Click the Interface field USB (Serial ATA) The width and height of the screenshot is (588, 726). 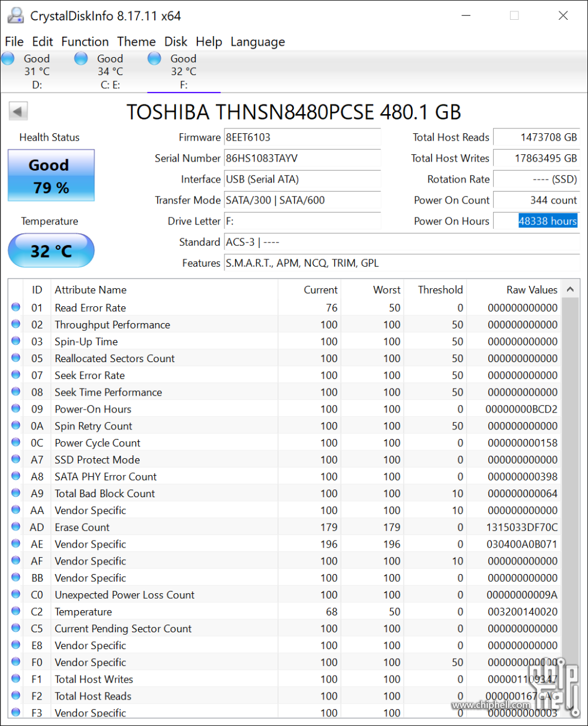[302, 180]
